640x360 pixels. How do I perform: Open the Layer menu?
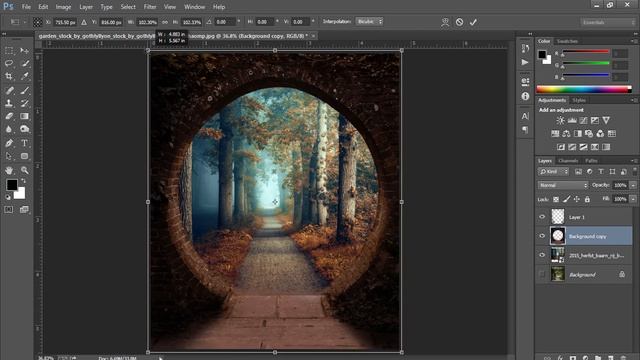click(x=86, y=7)
